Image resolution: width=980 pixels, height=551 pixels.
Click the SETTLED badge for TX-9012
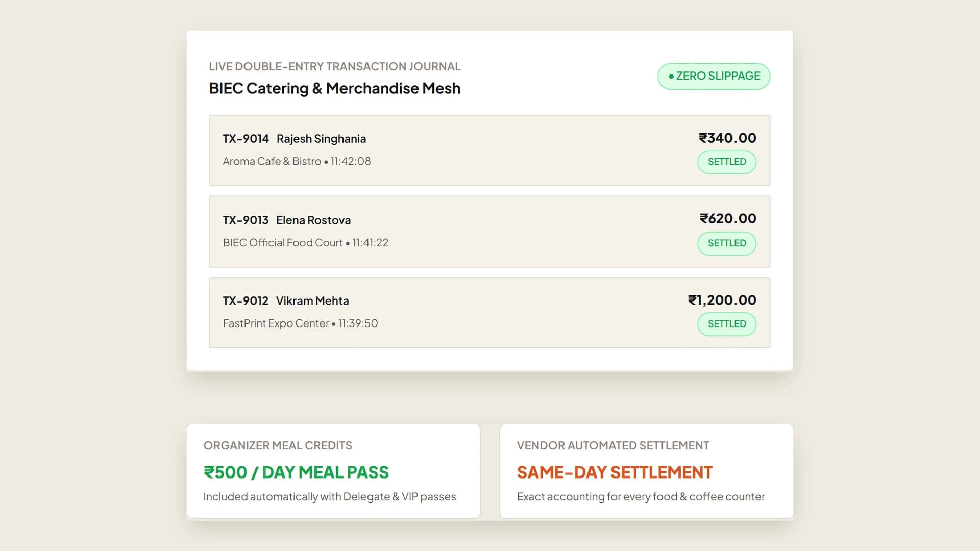tap(727, 324)
